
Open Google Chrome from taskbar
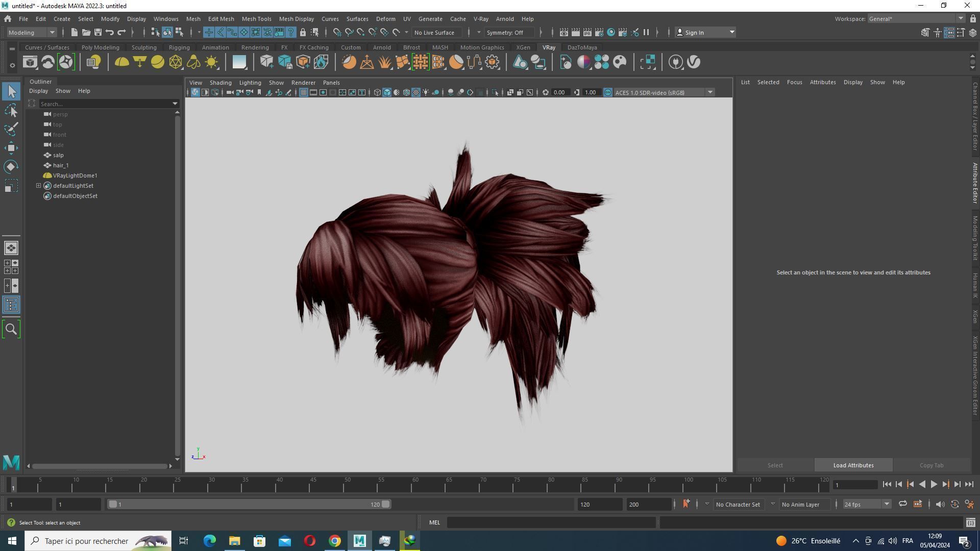pyautogui.click(x=335, y=541)
